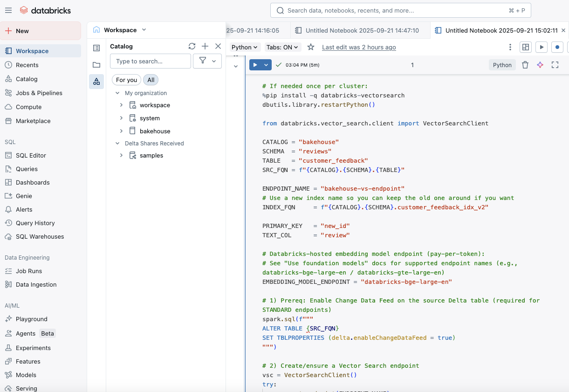The width and height of the screenshot is (569, 392).
Task: Expand the bakehouse catalog tree
Action: tap(121, 131)
